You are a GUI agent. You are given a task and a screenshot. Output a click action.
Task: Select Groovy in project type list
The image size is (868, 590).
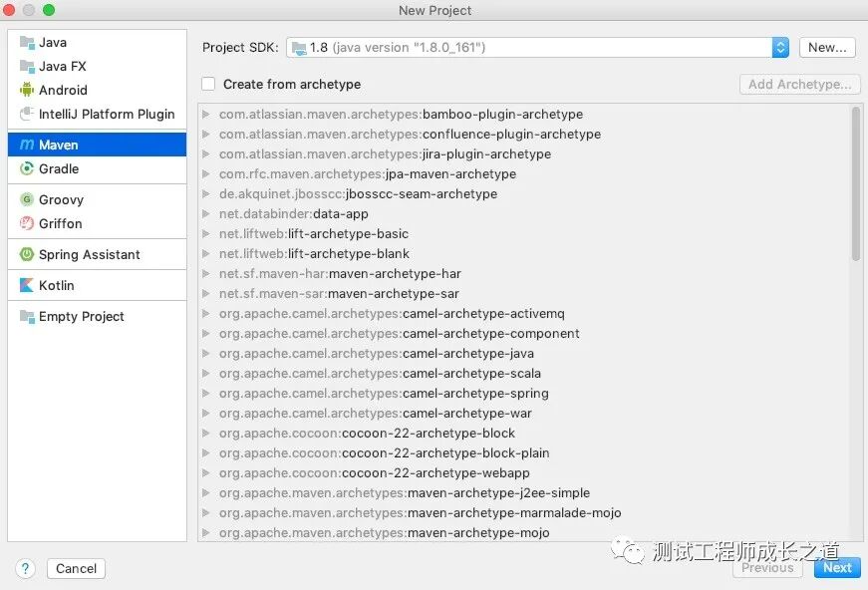pos(97,199)
